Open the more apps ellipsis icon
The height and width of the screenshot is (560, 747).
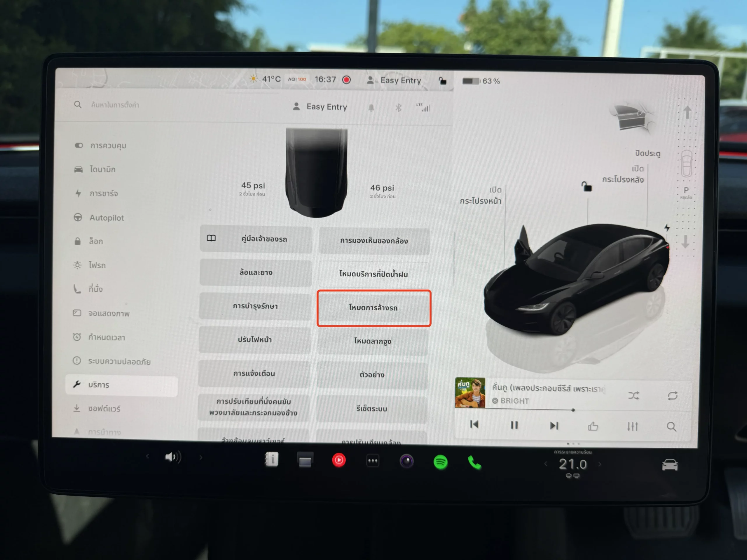click(x=373, y=461)
